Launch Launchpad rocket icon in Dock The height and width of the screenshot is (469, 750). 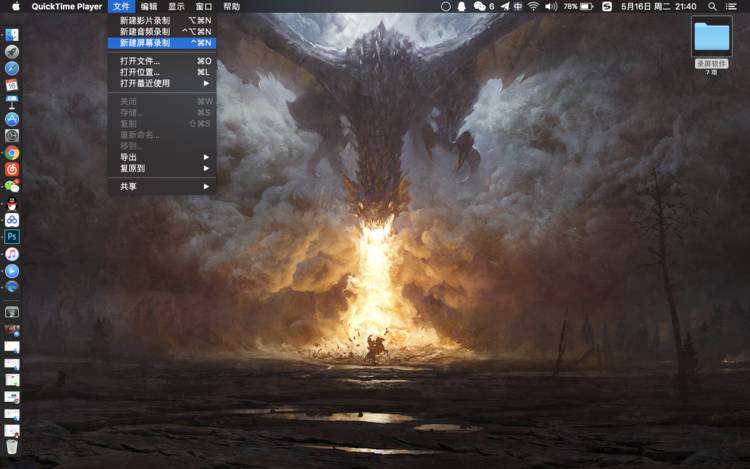(12, 52)
